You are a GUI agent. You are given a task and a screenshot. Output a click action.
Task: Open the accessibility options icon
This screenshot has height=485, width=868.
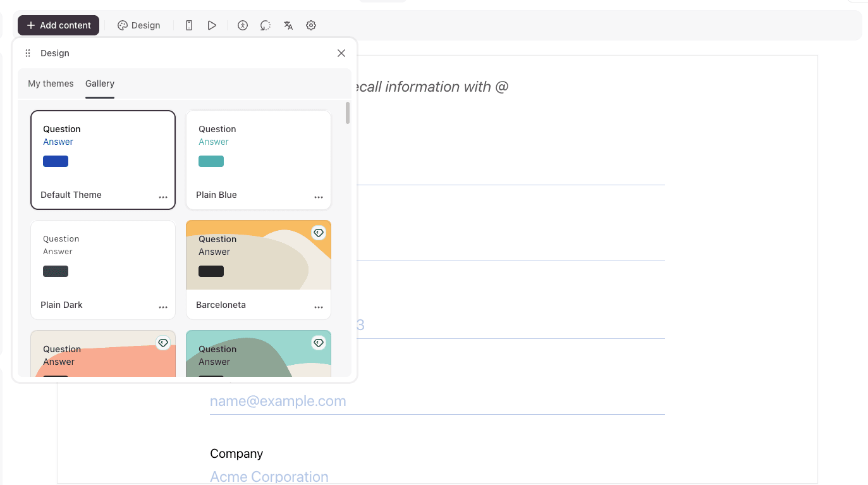(242, 25)
